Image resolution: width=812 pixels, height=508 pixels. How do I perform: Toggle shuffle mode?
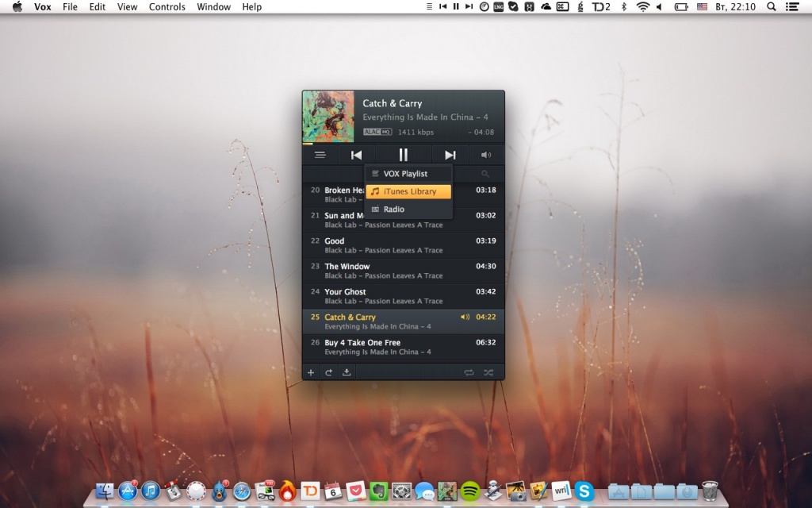click(488, 372)
